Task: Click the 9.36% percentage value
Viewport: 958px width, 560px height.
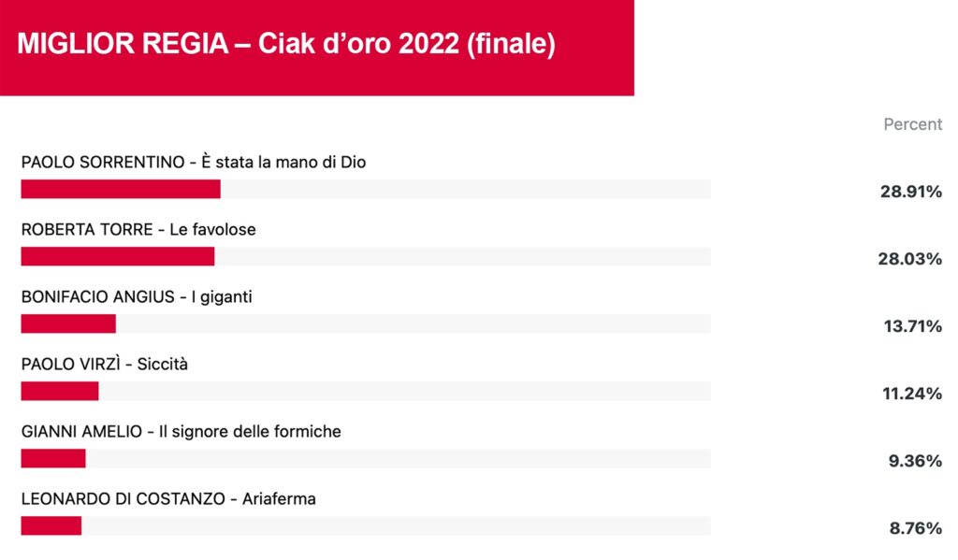Action: point(915,461)
